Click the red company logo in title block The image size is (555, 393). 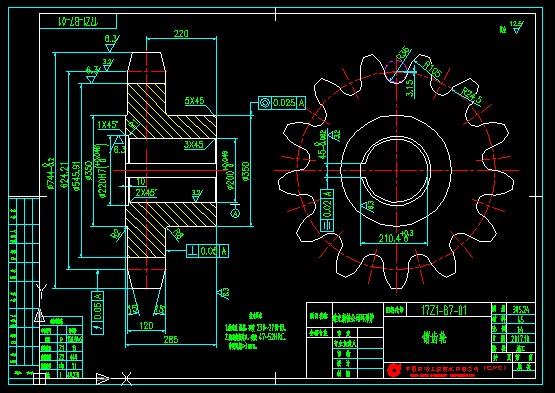pos(392,370)
